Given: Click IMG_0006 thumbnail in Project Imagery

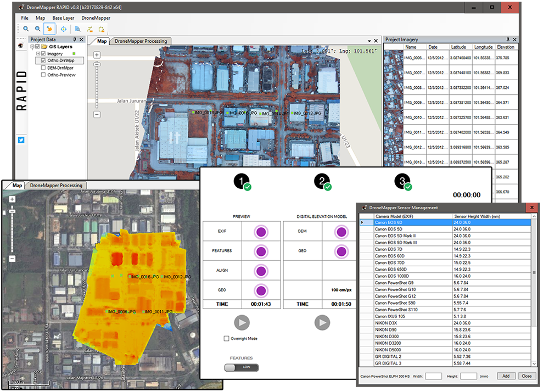Looking at the screenshot, I should coord(393,58).
